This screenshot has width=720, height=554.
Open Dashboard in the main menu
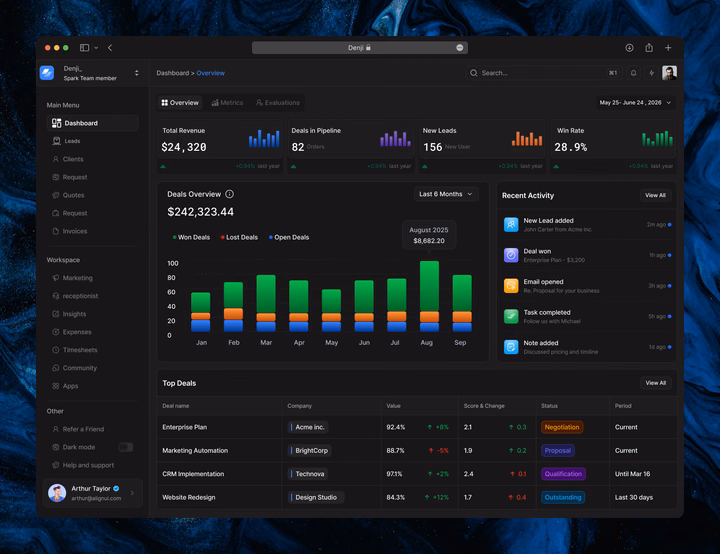tap(93, 123)
